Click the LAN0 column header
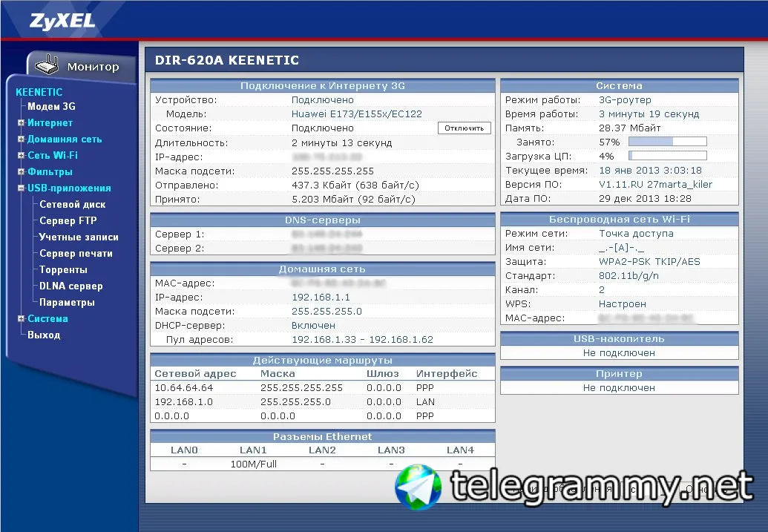Viewport: 768px width, 532px height. (184, 450)
